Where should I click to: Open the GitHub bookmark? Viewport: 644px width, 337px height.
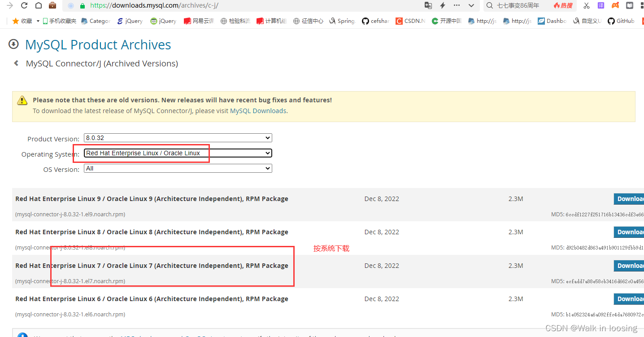click(621, 21)
